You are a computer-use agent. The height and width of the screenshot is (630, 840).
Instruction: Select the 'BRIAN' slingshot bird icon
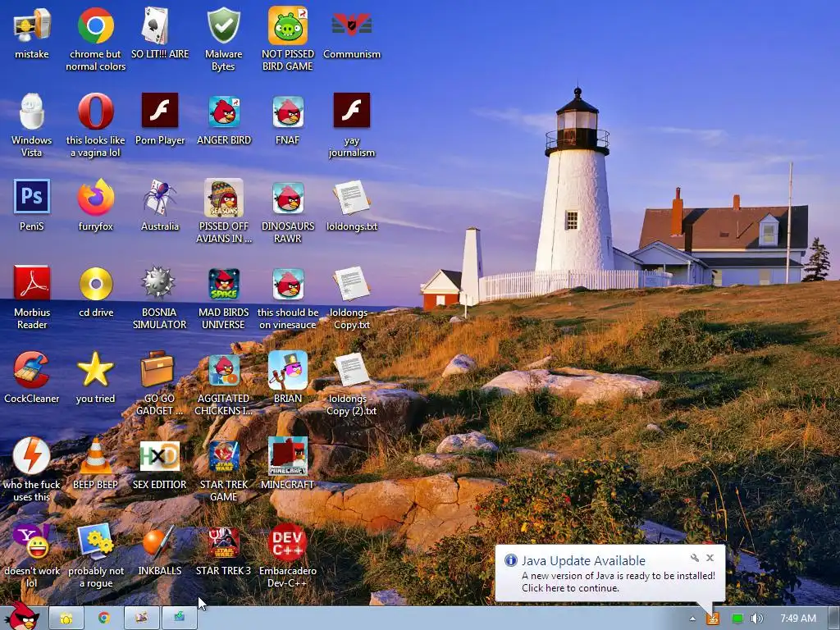[288, 370]
